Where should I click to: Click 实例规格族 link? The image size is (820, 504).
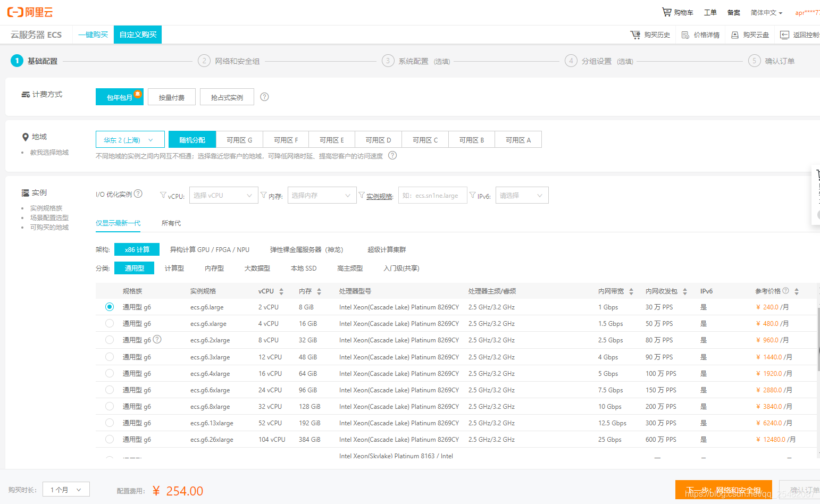pos(46,208)
